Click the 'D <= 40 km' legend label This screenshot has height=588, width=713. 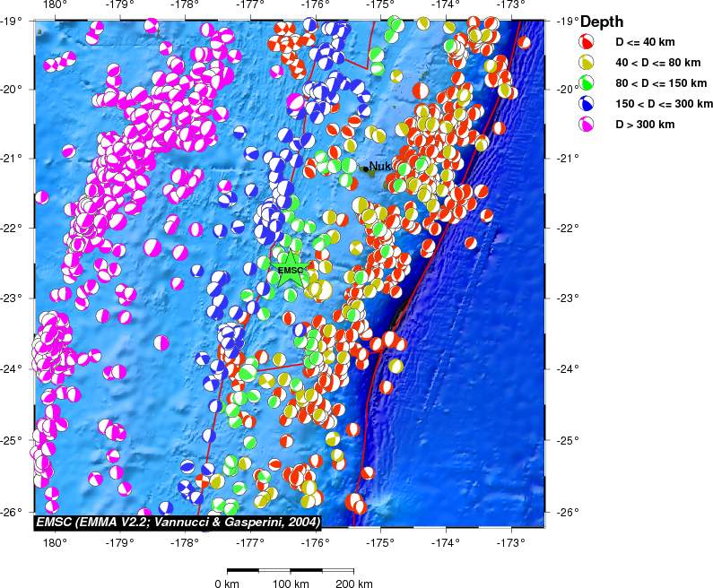[x=645, y=42]
